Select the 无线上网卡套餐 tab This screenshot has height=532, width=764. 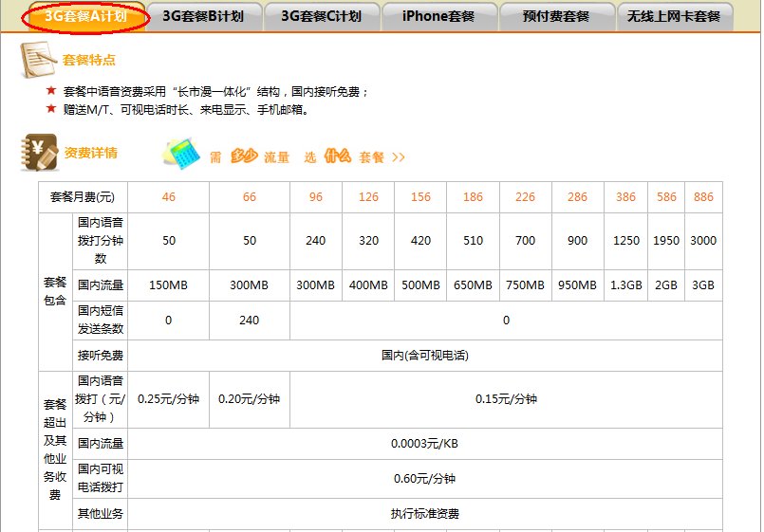click(674, 16)
